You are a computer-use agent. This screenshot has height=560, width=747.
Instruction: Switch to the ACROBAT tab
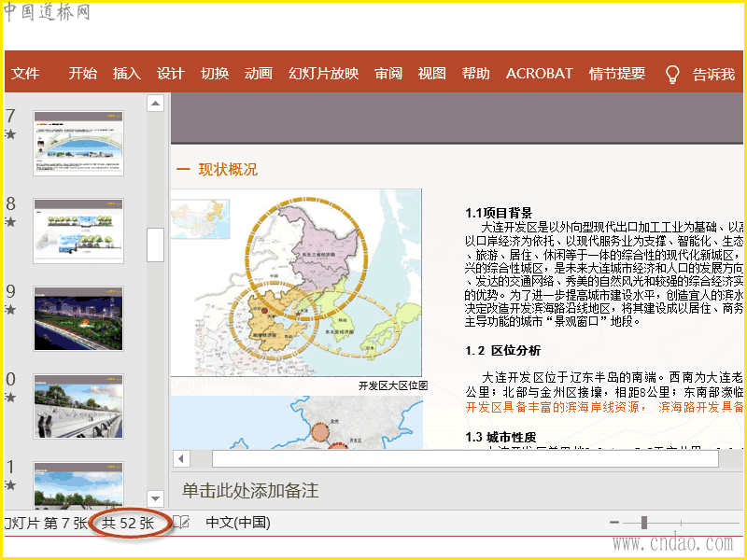point(539,74)
